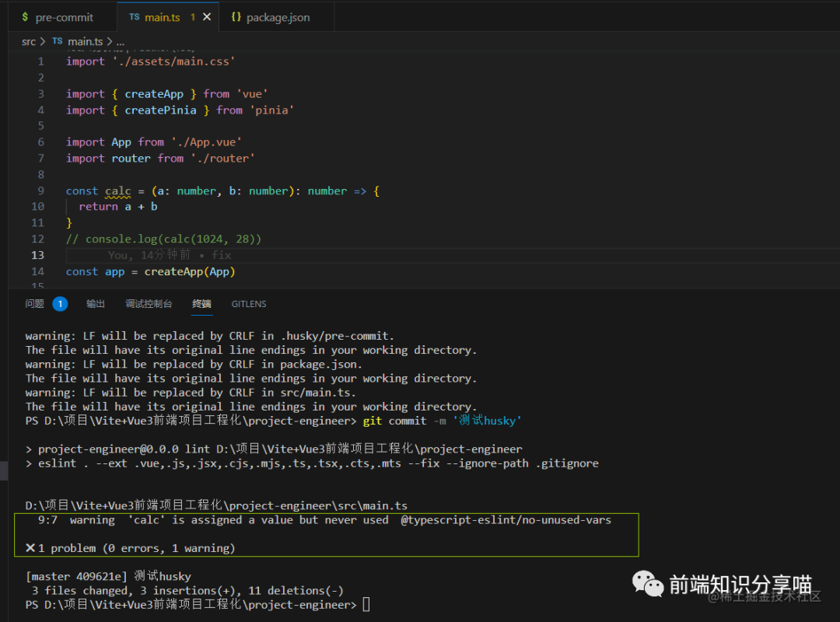Switch to the 终端 terminal tab
Viewport: 840px width, 622px height.
tap(202, 304)
